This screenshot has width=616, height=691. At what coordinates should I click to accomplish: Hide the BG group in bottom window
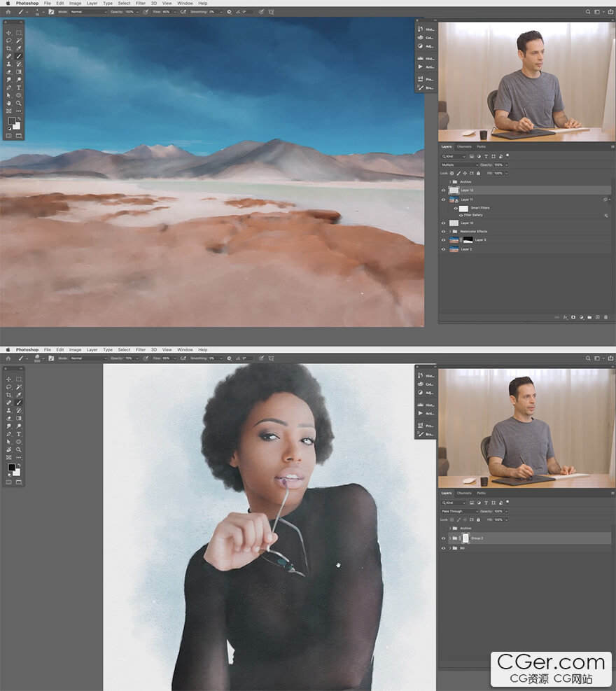pos(444,548)
